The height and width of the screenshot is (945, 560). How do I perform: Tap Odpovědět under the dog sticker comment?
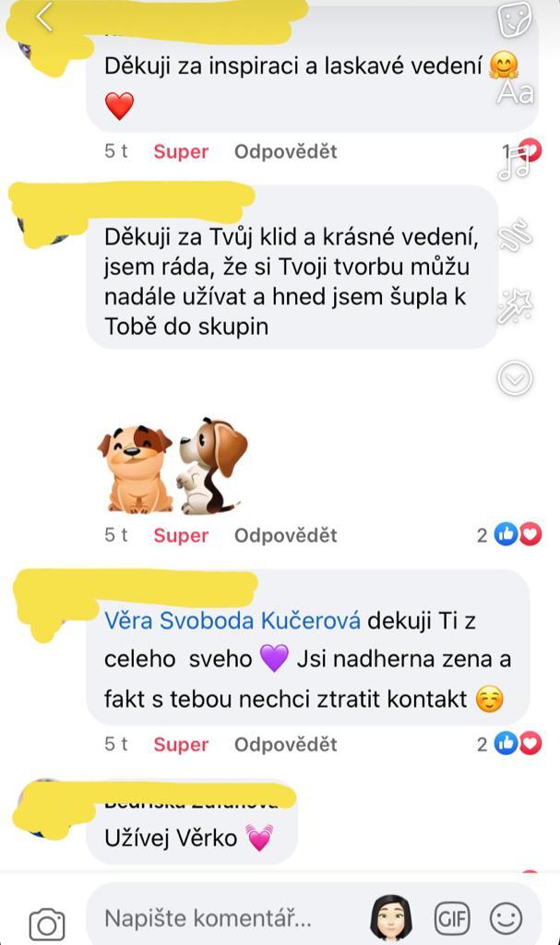(286, 535)
